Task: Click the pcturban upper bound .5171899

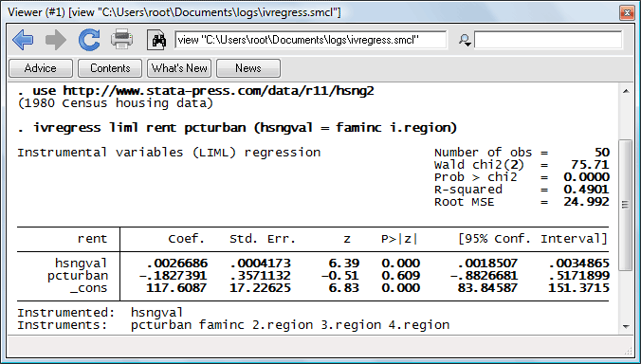Action: coord(578,275)
